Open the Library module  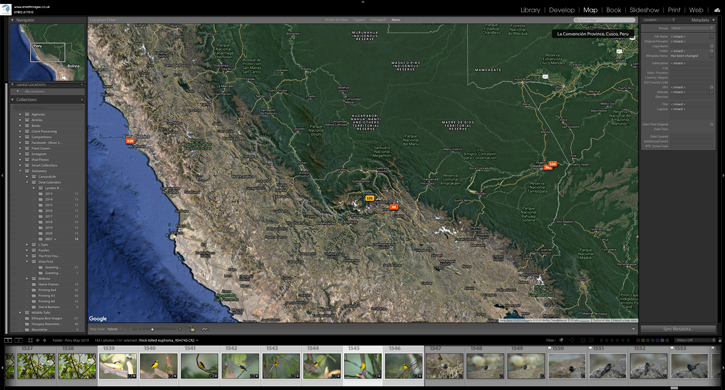coord(530,10)
